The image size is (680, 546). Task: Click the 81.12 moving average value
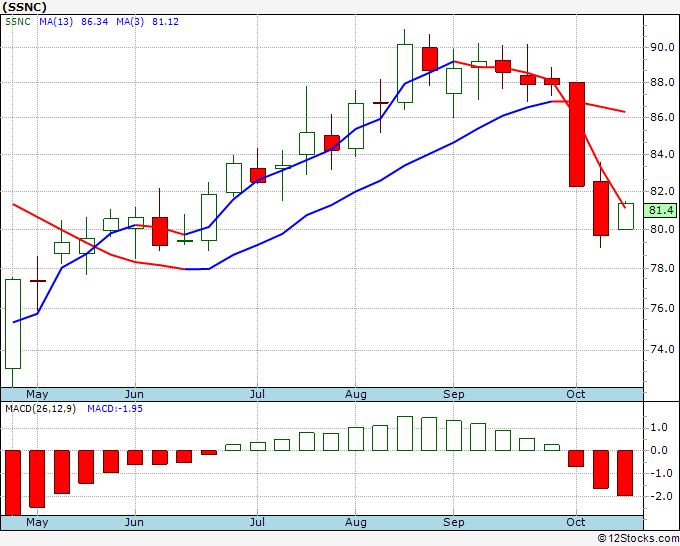[165, 22]
